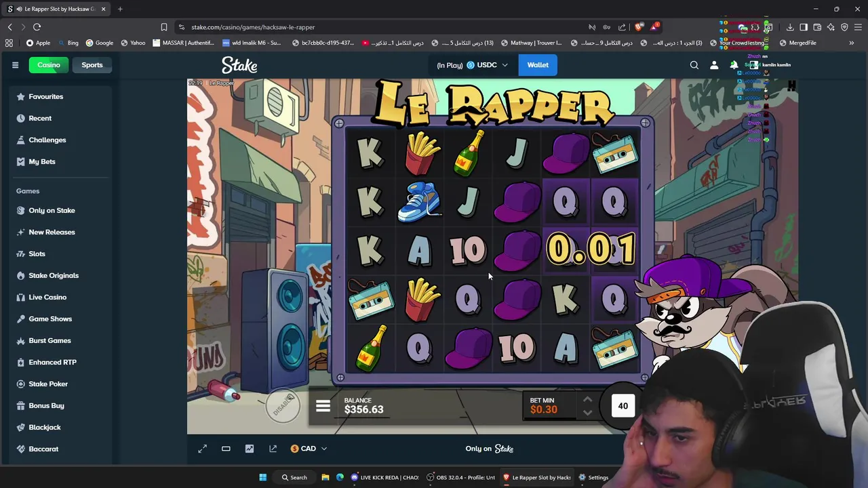This screenshot has height=488, width=868.
Task: Click the address bar URL field
Action: pos(380,27)
